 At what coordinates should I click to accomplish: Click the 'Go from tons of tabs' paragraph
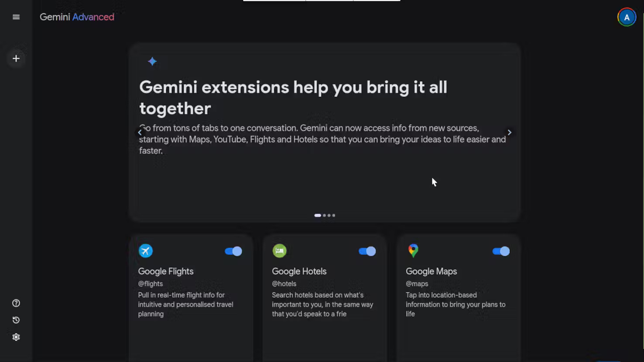322,139
